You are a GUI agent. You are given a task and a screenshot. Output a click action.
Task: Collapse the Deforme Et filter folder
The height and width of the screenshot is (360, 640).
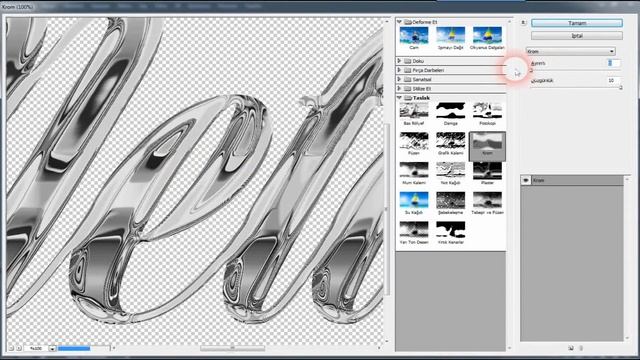pyautogui.click(x=399, y=22)
